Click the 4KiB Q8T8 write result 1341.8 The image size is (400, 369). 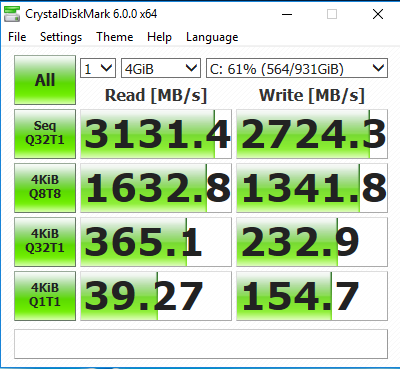tap(312, 188)
